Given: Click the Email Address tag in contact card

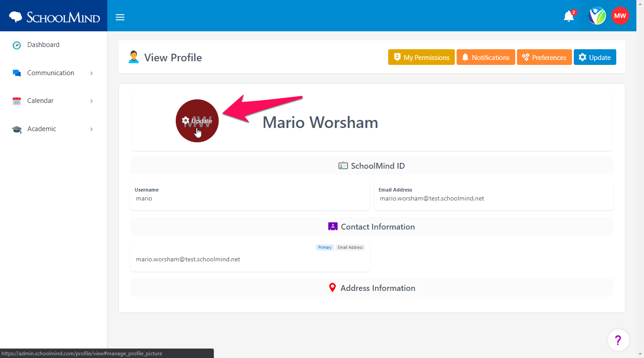Looking at the screenshot, I should pos(350,247).
